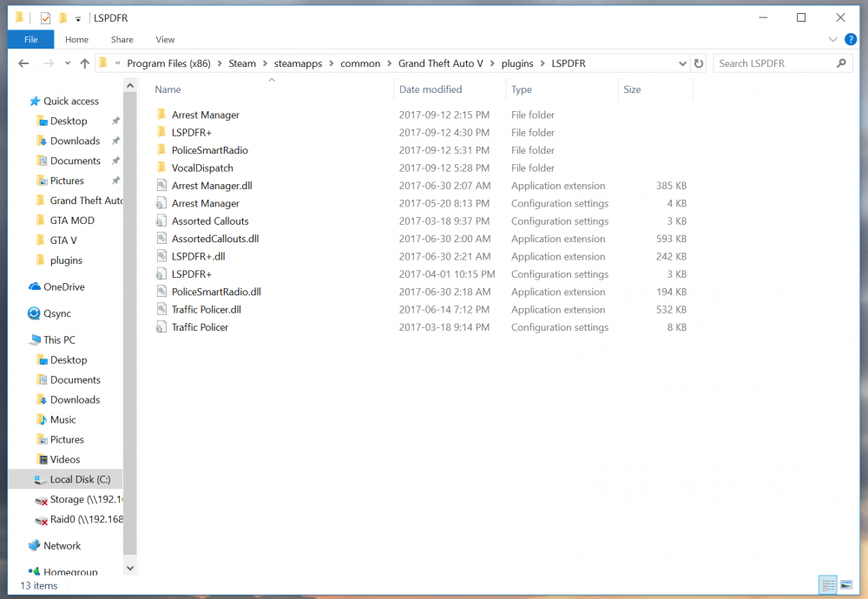This screenshot has height=599, width=868.
Task: Open Quick access in navigation pane
Action: [71, 101]
